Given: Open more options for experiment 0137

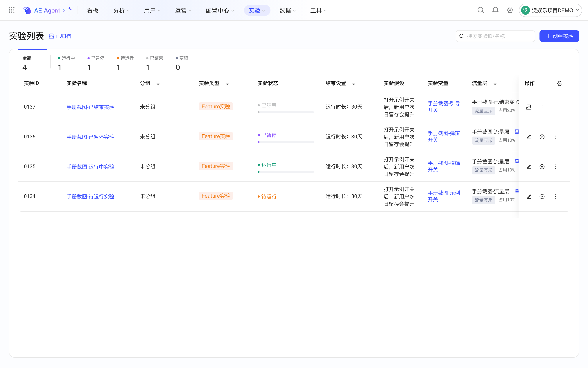Looking at the screenshot, I should point(542,107).
